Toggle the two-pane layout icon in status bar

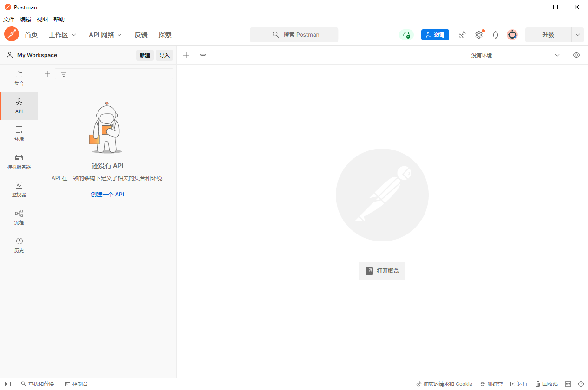coord(568,384)
